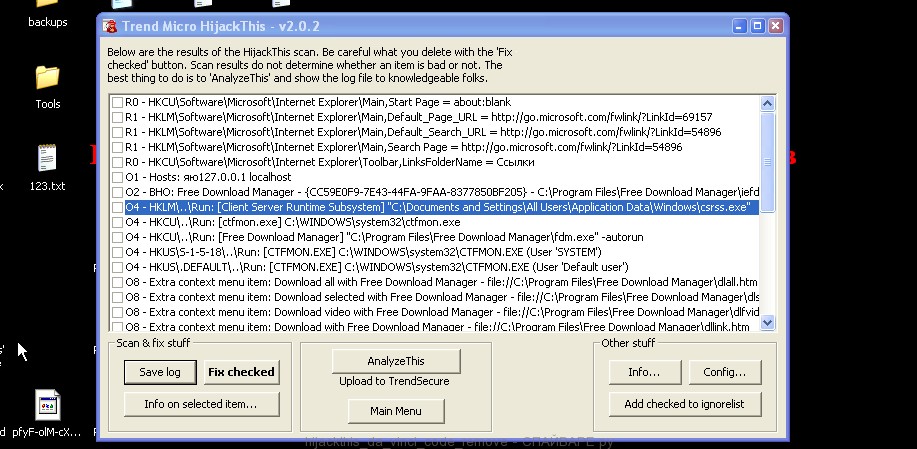917x449 pixels.
Task: Select the LinksFolderName = Ссылки row
Action: (x=330, y=162)
